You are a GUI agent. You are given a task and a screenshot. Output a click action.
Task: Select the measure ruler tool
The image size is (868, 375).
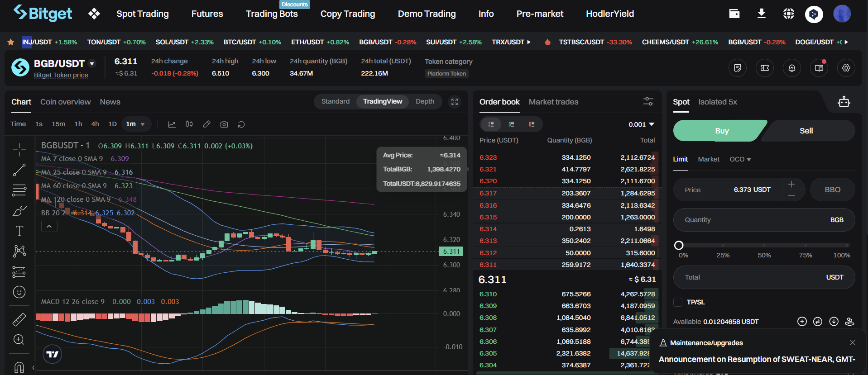19,319
